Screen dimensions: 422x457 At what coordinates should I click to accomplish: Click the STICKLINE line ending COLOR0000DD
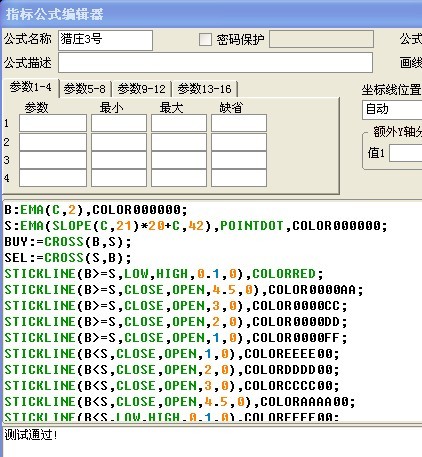(176, 322)
